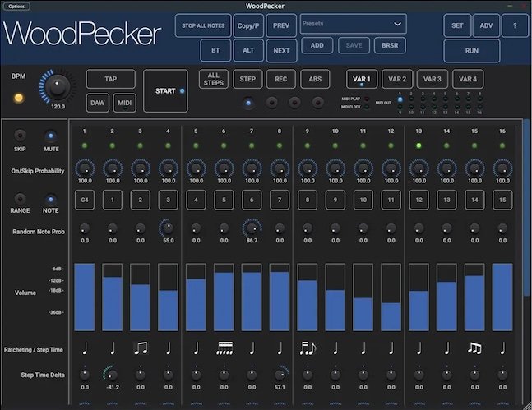Click Step Time Delta knob showing -81.2
Image resolution: width=532 pixels, height=410 pixels.
click(113, 375)
